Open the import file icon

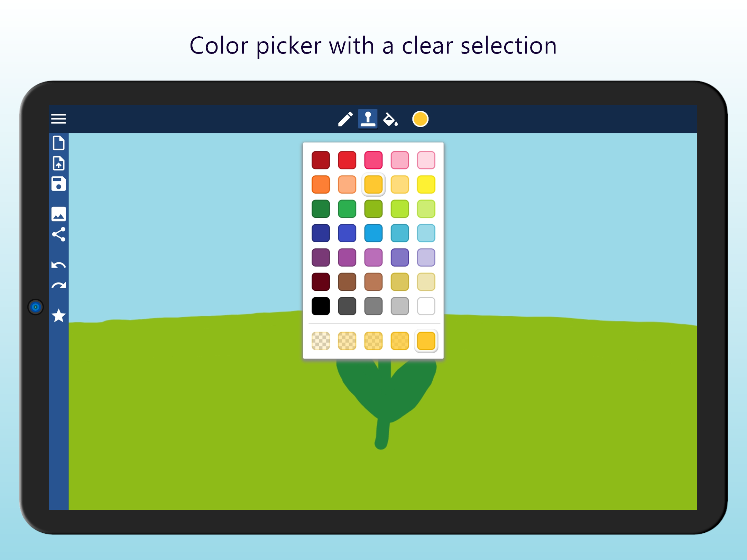(x=58, y=163)
